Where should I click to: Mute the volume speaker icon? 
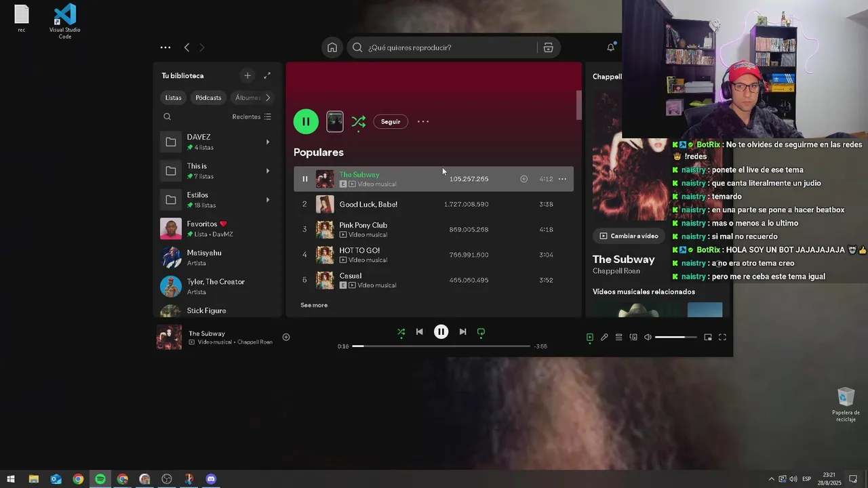648,338
